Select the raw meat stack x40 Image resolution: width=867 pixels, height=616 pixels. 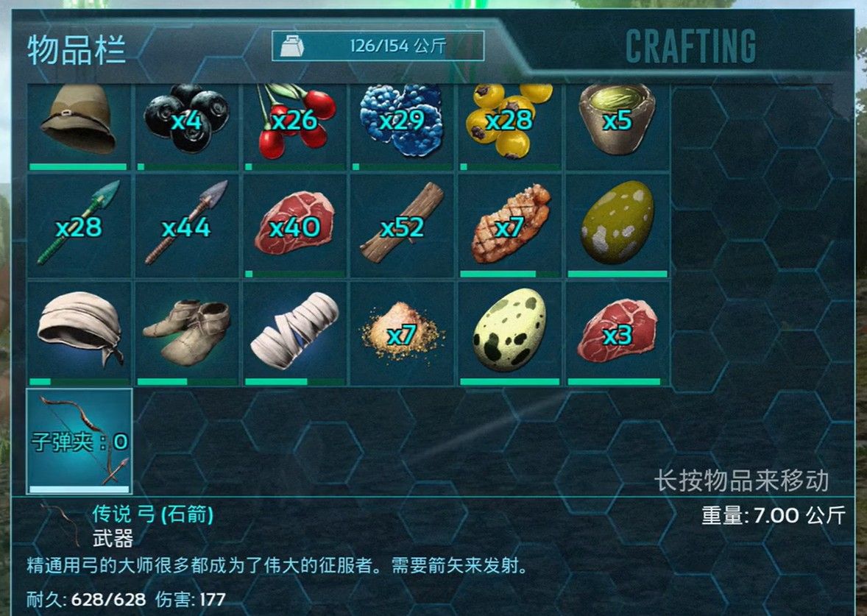(294, 226)
